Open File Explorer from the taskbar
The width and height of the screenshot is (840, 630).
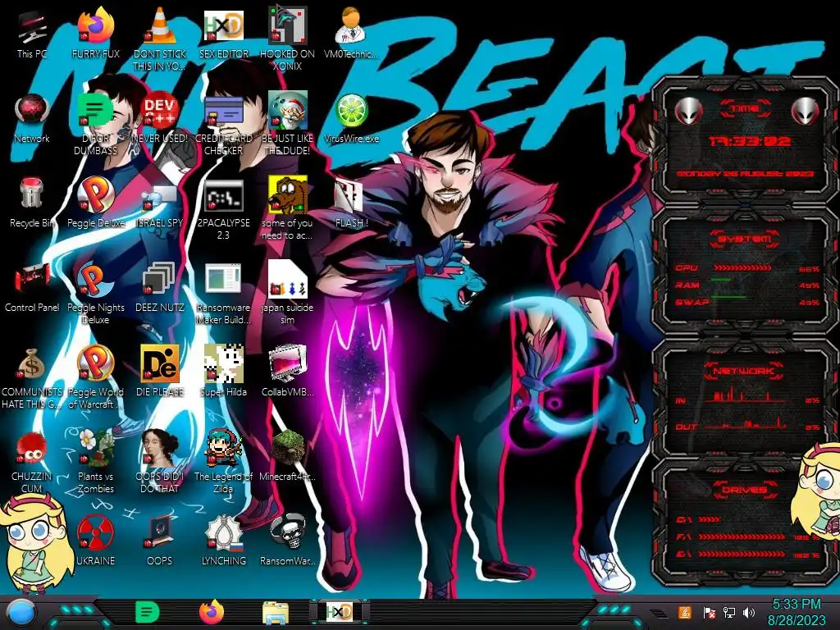[x=276, y=614]
